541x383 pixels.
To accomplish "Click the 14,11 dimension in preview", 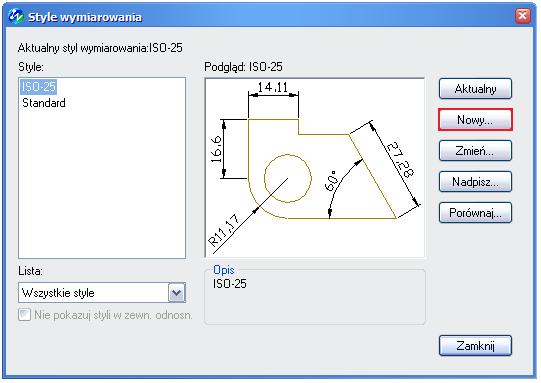I will click(273, 87).
